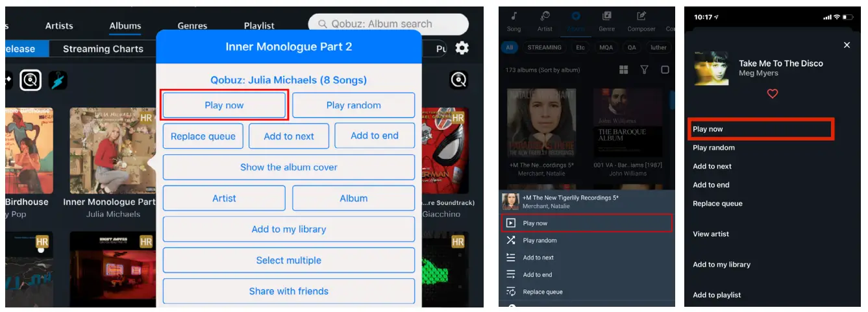Click the '173 albums (Sort by album)' label
The image size is (868, 312).
click(543, 70)
